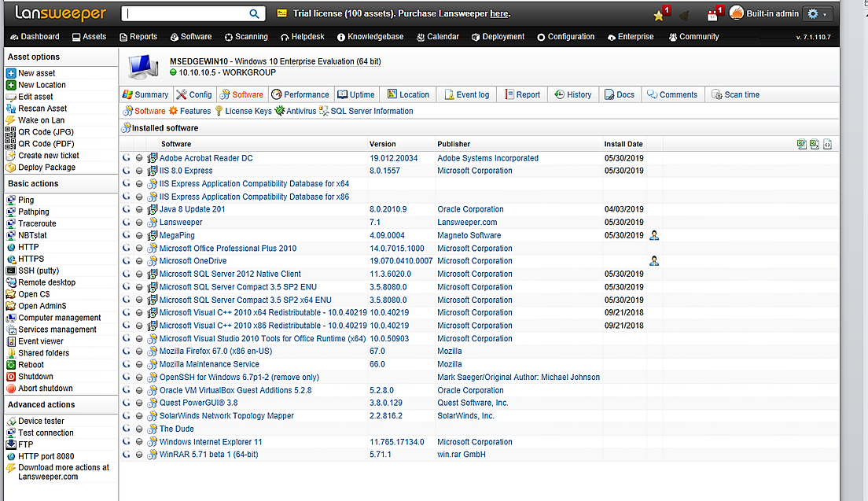868x501 pixels.
Task: Export the software list to Excel
Action: tap(802, 144)
